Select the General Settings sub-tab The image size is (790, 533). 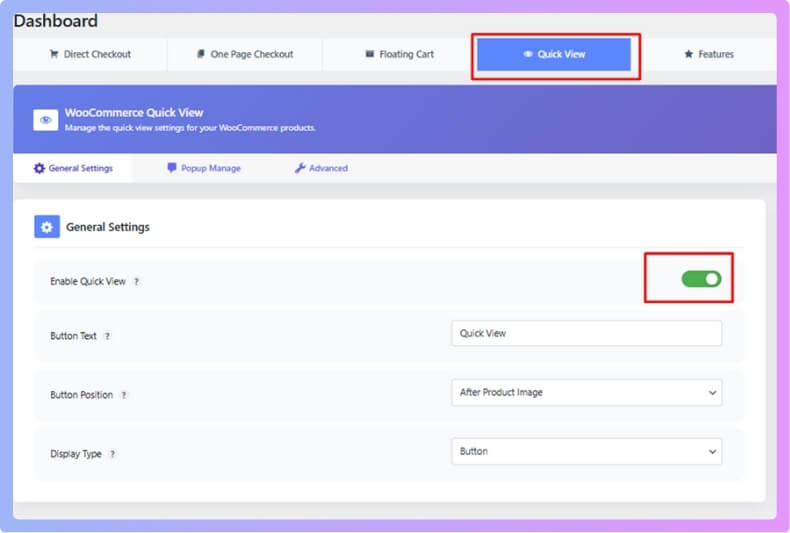click(73, 168)
